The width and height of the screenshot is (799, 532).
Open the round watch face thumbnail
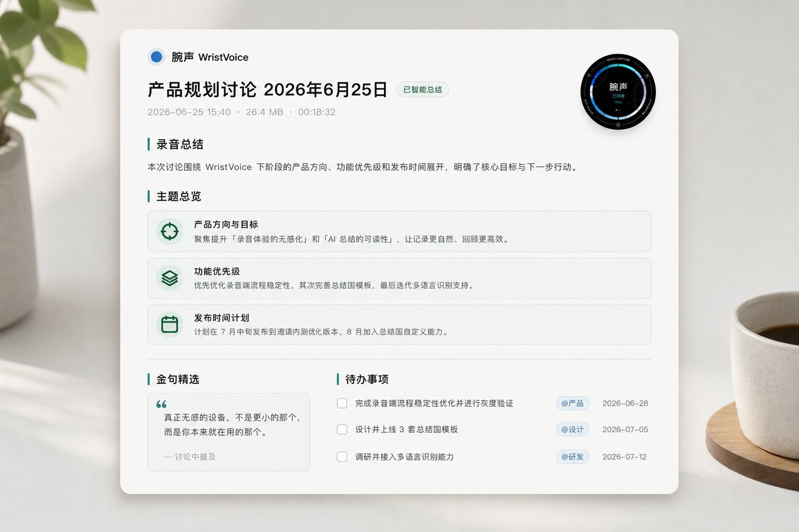click(618, 92)
